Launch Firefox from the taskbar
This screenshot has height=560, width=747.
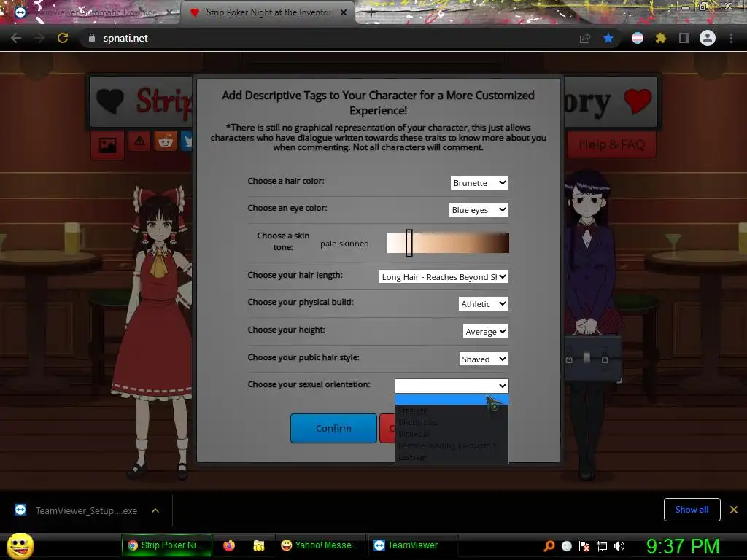[229, 545]
